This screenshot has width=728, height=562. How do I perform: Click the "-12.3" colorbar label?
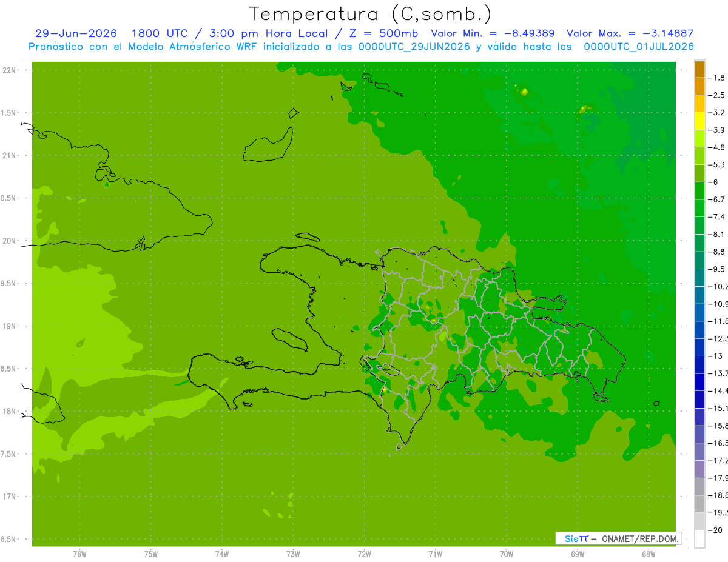pyautogui.click(x=718, y=338)
